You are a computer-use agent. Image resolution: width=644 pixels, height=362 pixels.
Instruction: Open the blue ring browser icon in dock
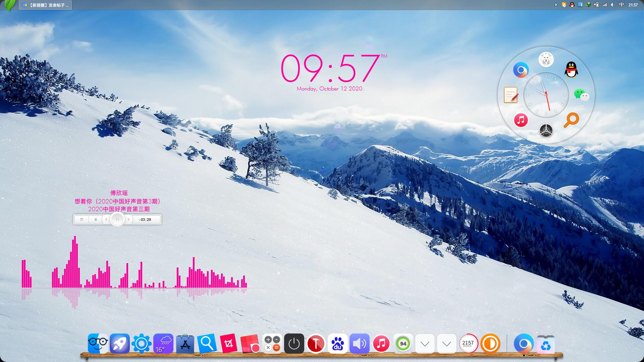524,344
